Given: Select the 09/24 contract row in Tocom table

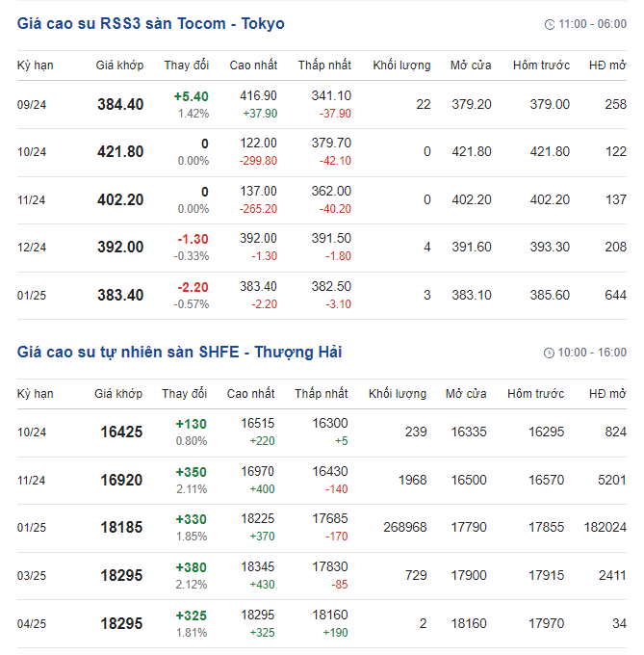Looking at the screenshot, I should coord(32,105).
